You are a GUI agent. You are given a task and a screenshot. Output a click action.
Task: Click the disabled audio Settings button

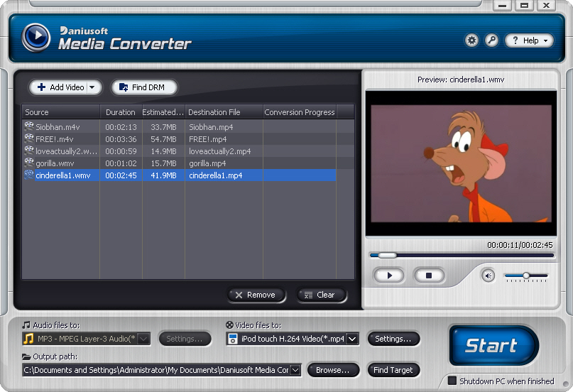point(185,339)
